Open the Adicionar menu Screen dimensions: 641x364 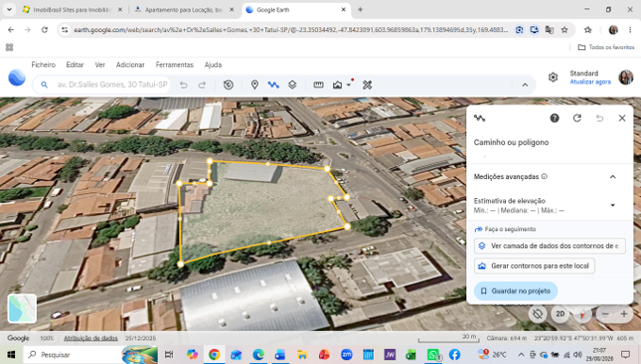click(x=130, y=64)
